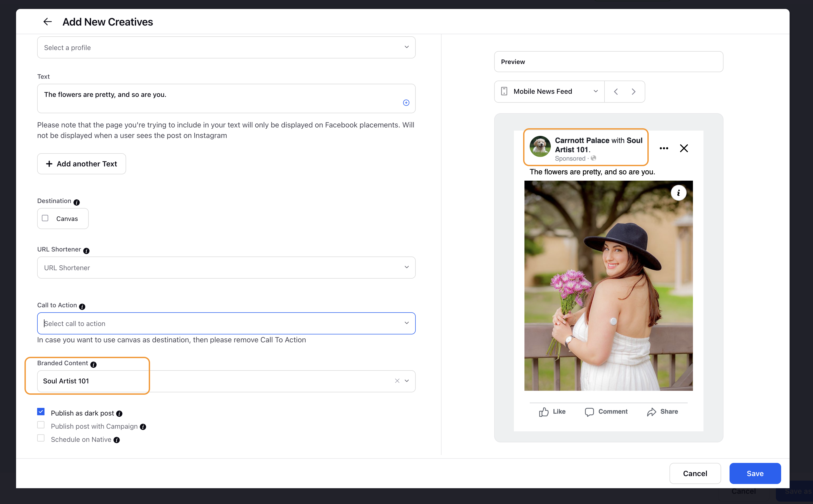Viewport: 813px width, 504px height.
Task: Save the new creative
Action: (755, 473)
